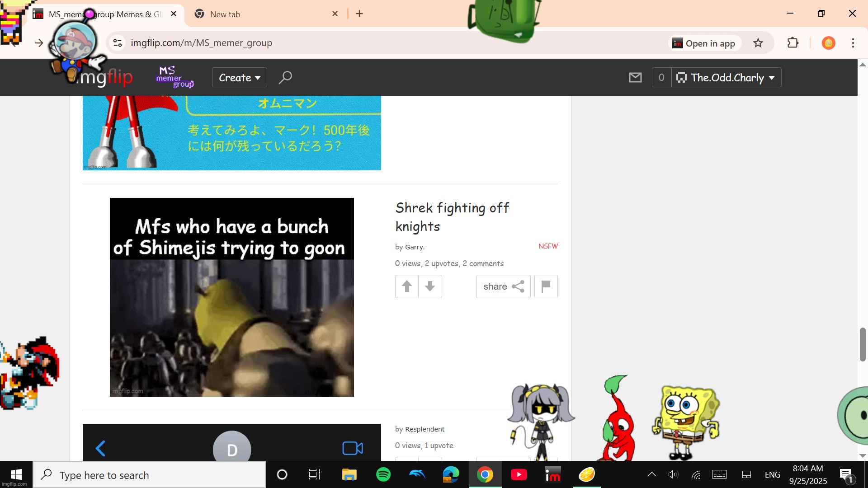This screenshot has height=488, width=868.
Task: Click the scrollbar up arrow
Action: [x=863, y=65]
